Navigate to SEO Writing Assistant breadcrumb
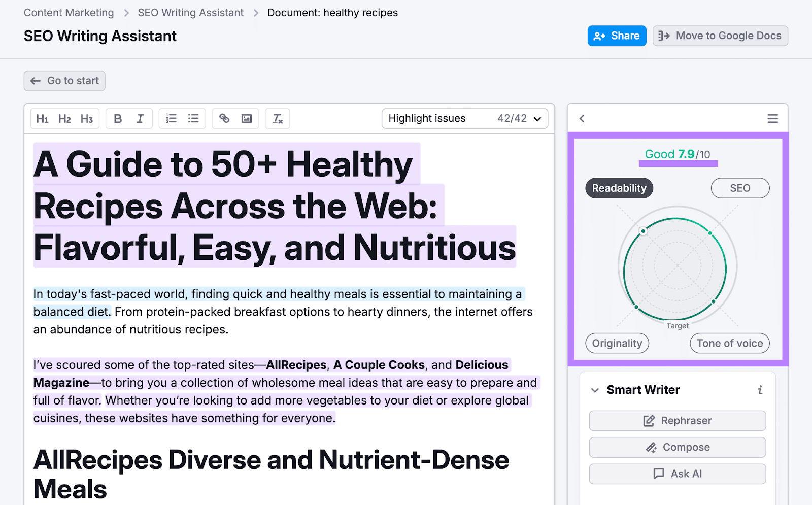The image size is (812, 505). click(x=190, y=12)
